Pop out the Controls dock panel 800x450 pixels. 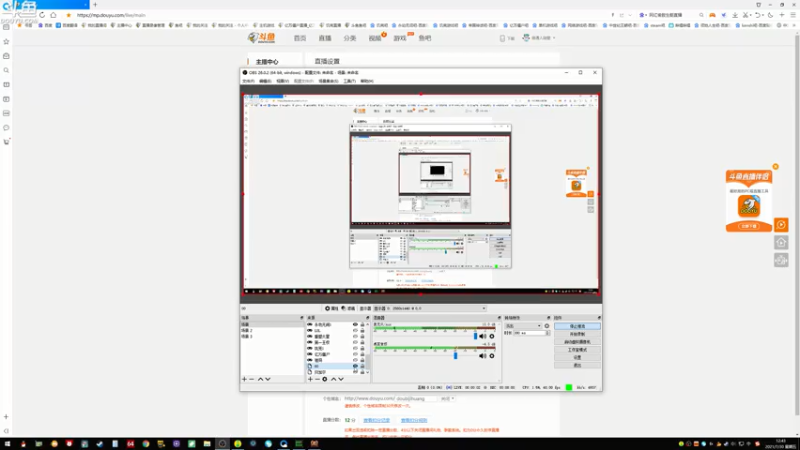599,318
